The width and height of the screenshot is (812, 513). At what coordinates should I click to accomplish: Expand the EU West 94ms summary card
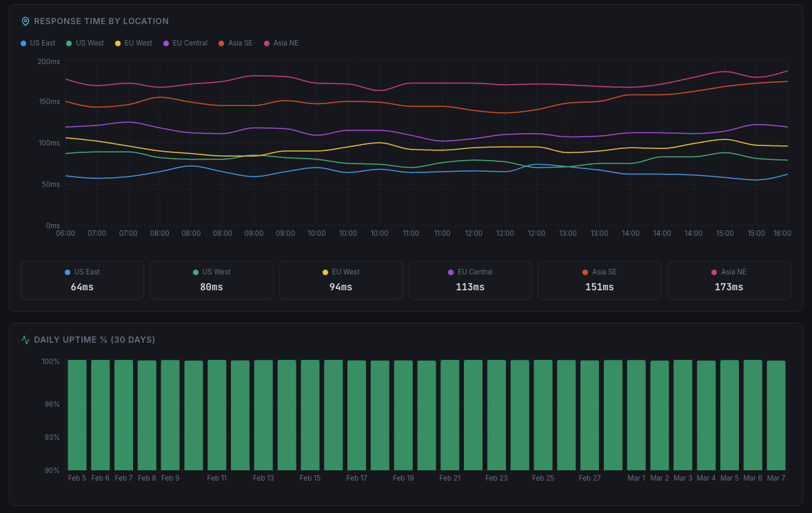[341, 280]
